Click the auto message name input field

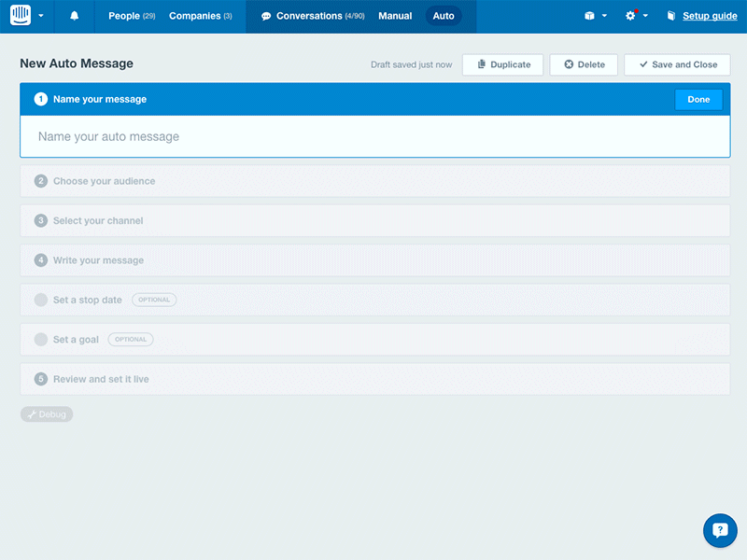coord(373,135)
